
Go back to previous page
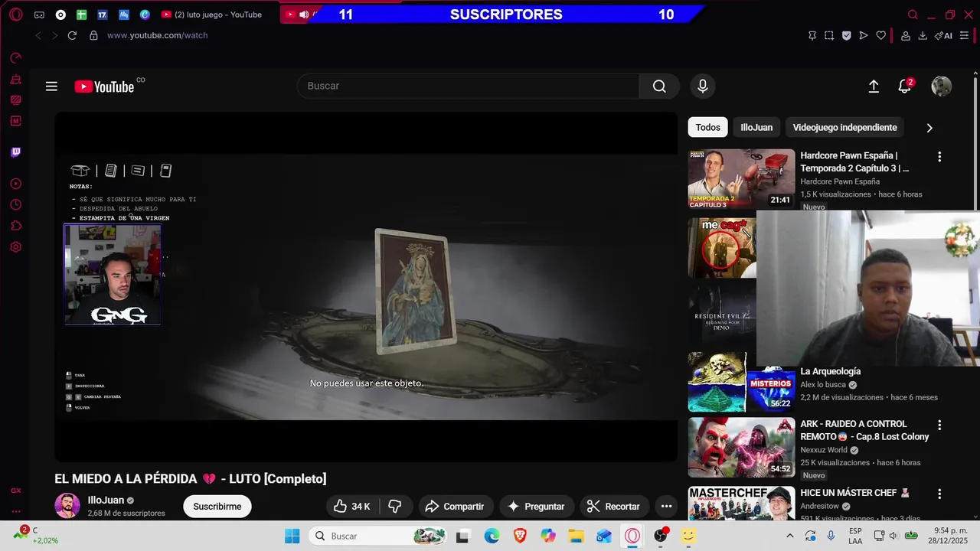pyautogui.click(x=38, y=35)
